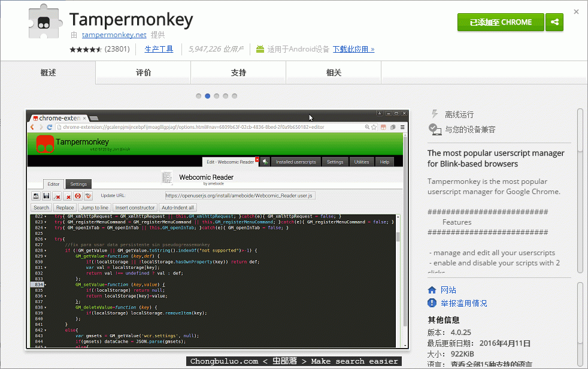This screenshot has height=369, width=588.
Task: Select the third carousel dot
Action: pos(217,96)
